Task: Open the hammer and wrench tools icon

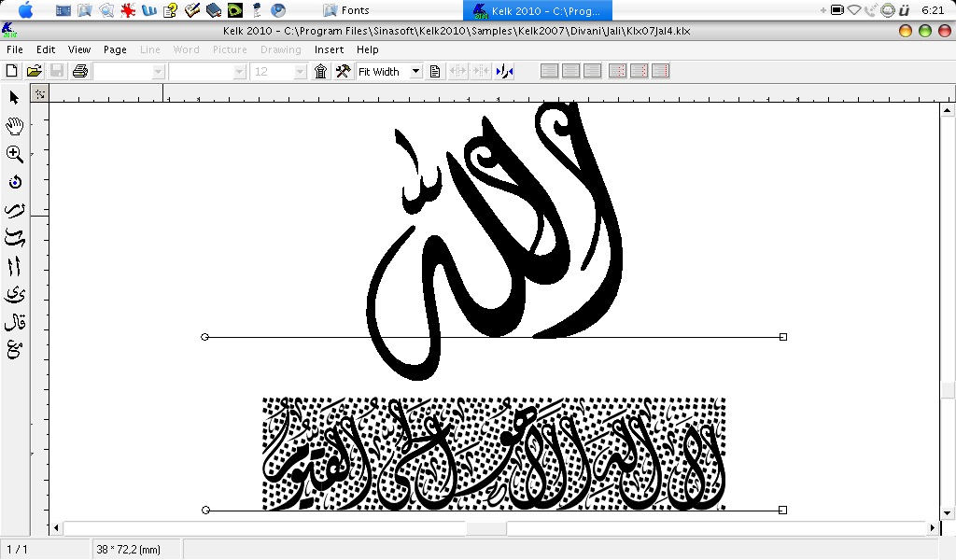Action: coord(343,71)
